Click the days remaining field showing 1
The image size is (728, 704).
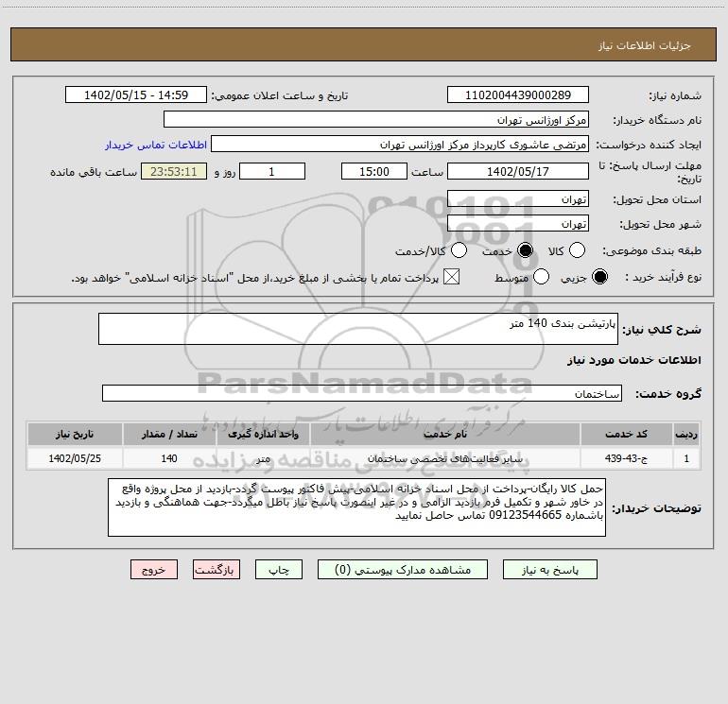click(272, 171)
